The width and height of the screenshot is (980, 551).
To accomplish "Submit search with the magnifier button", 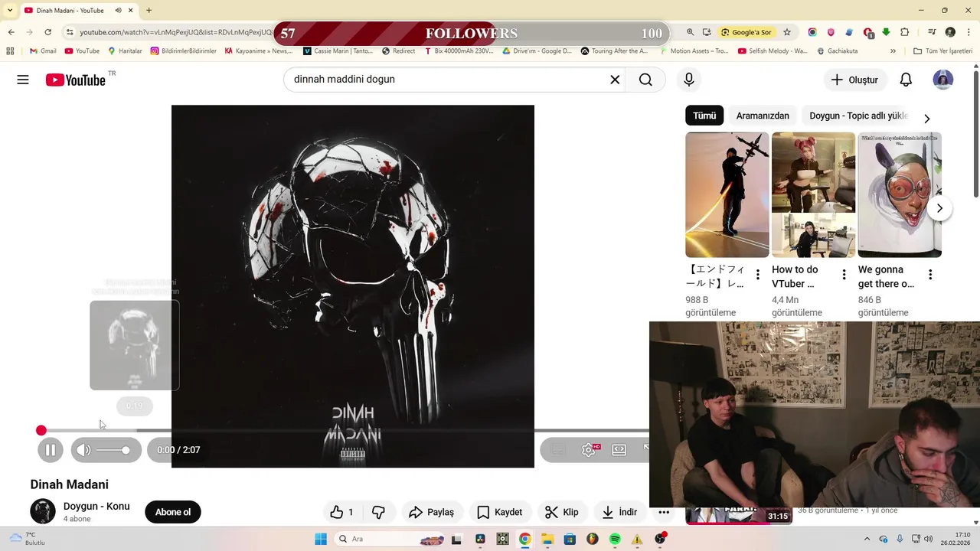I will pyautogui.click(x=645, y=80).
